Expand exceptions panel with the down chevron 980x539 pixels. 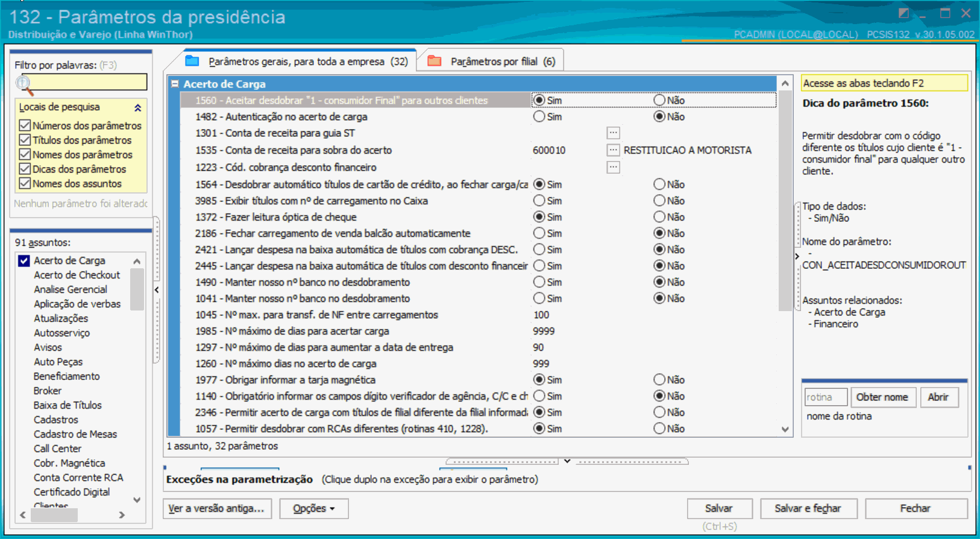[x=567, y=461]
